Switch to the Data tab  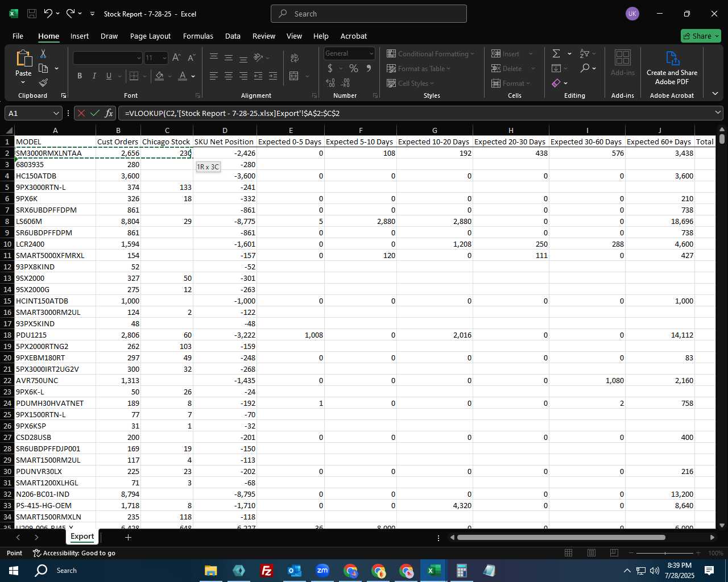tap(233, 36)
